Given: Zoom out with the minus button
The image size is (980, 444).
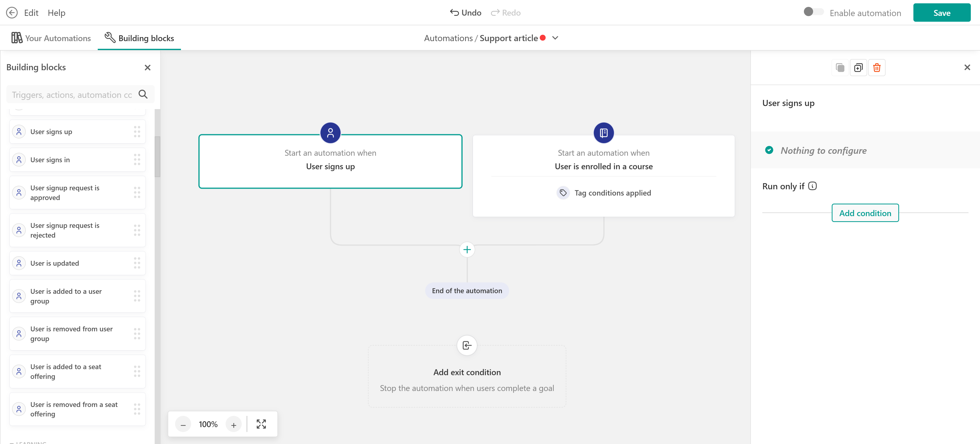Looking at the screenshot, I should point(183,424).
